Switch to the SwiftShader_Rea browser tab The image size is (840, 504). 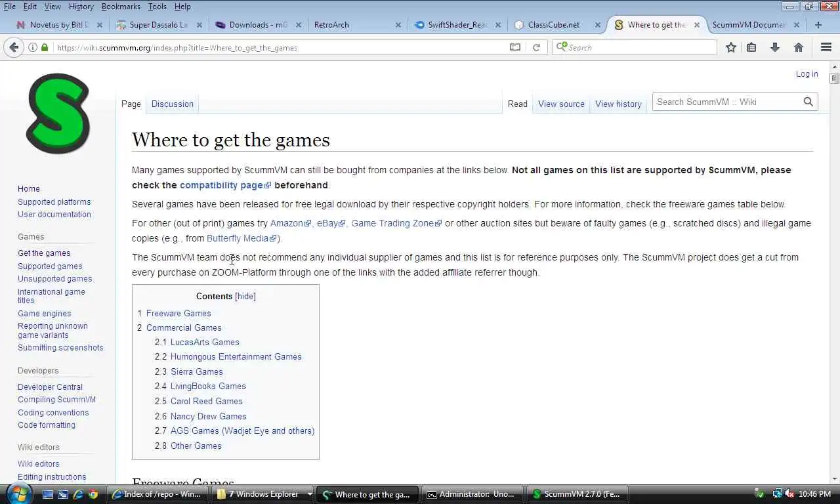tap(457, 25)
